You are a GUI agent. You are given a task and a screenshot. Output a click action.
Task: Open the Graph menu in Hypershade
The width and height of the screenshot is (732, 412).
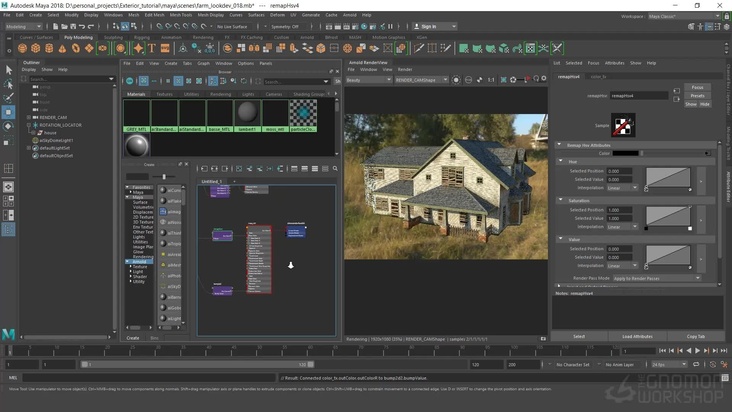[x=203, y=63]
